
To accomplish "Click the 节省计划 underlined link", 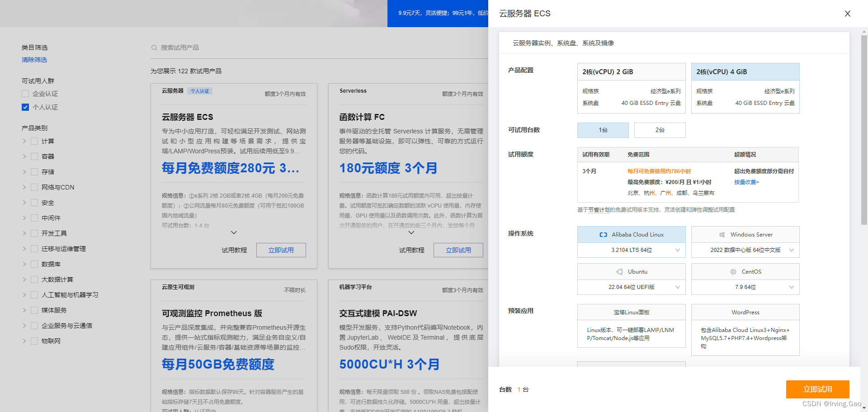I will 599,210.
